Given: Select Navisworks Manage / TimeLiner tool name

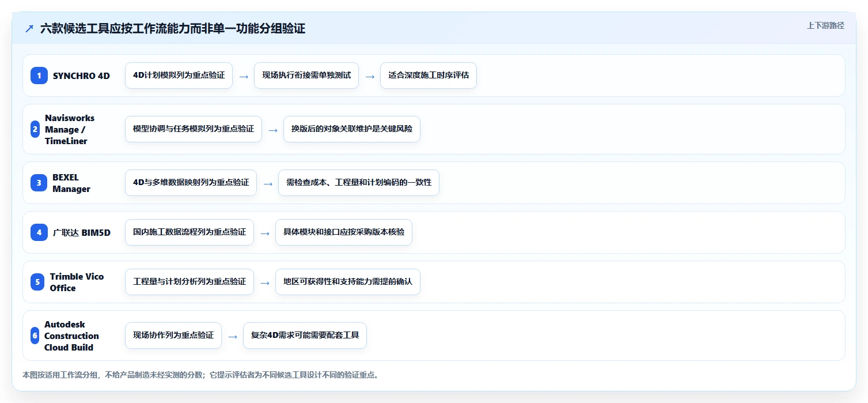Looking at the screenshot, I should [x=70, y=129].
